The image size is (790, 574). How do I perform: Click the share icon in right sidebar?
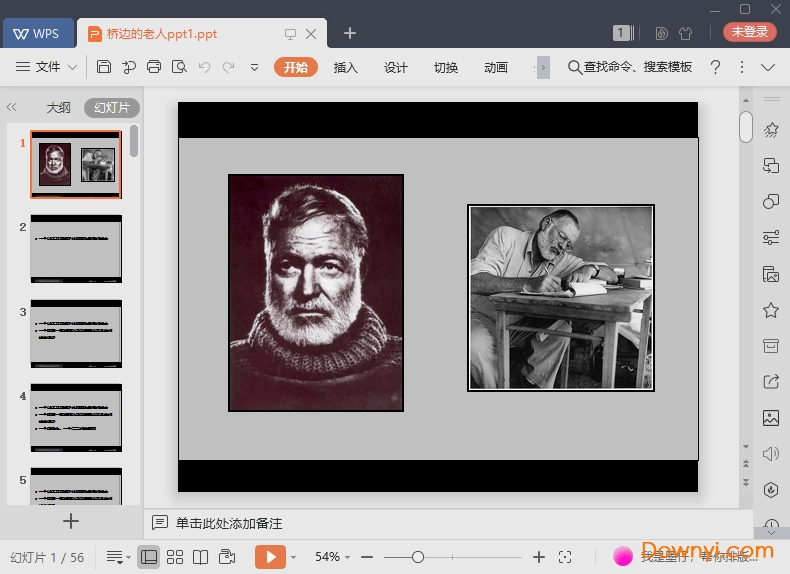pos(770,381)
